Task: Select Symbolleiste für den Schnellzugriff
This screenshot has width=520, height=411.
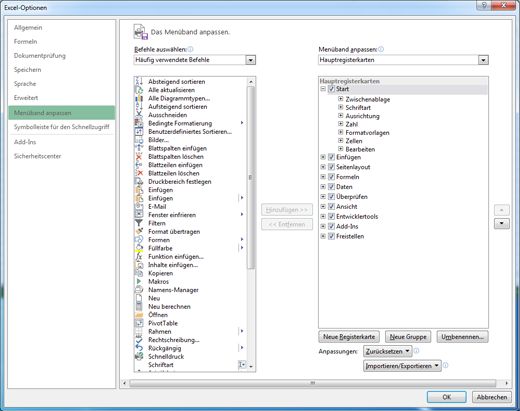Action: (x=61, y=127)
